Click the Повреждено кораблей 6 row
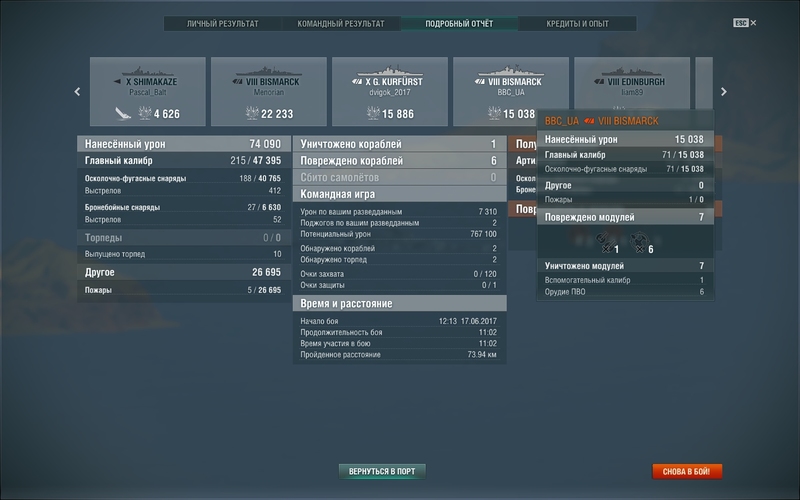800x500 pixels. [399, 161]
